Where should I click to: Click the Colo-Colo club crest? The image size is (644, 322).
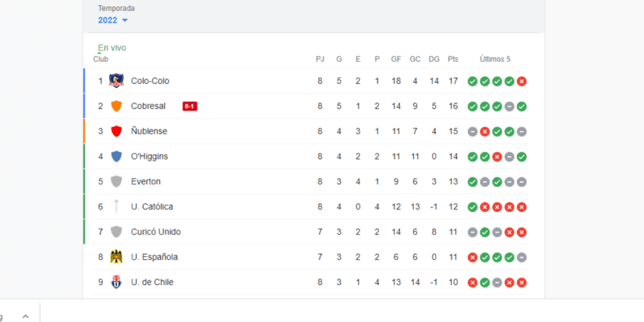point(116,80)
